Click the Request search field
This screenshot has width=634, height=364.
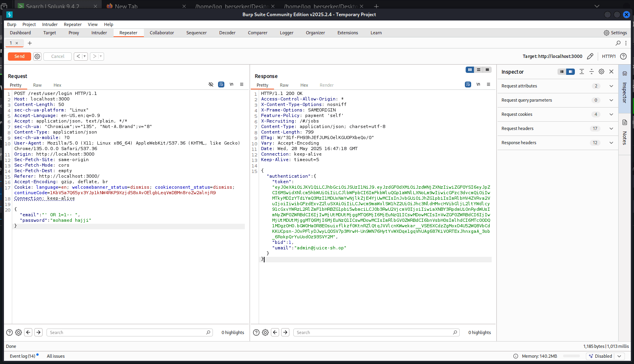point(130,332)
